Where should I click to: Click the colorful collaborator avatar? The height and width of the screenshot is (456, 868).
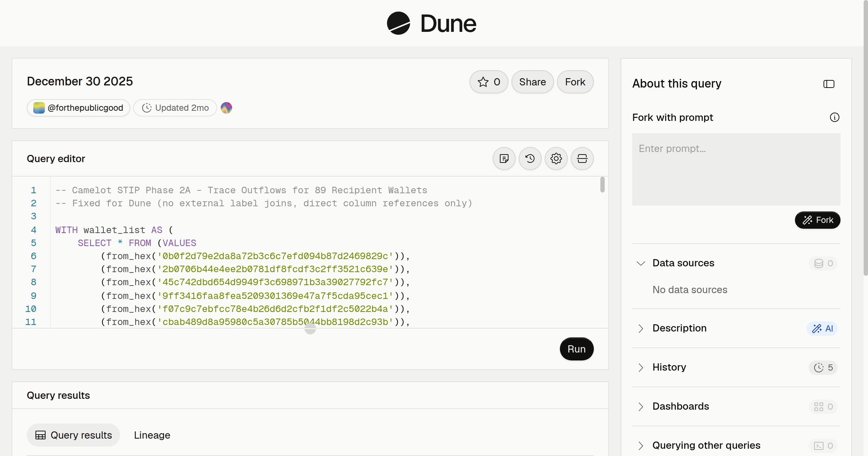(x=226, y=108)
